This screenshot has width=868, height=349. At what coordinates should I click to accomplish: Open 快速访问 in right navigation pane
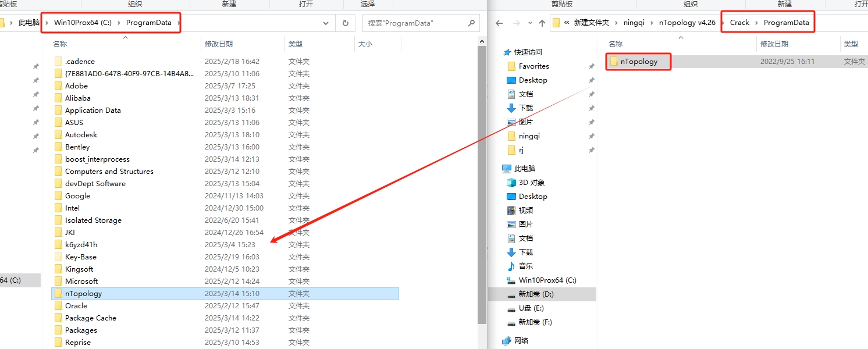coord(528,52)
